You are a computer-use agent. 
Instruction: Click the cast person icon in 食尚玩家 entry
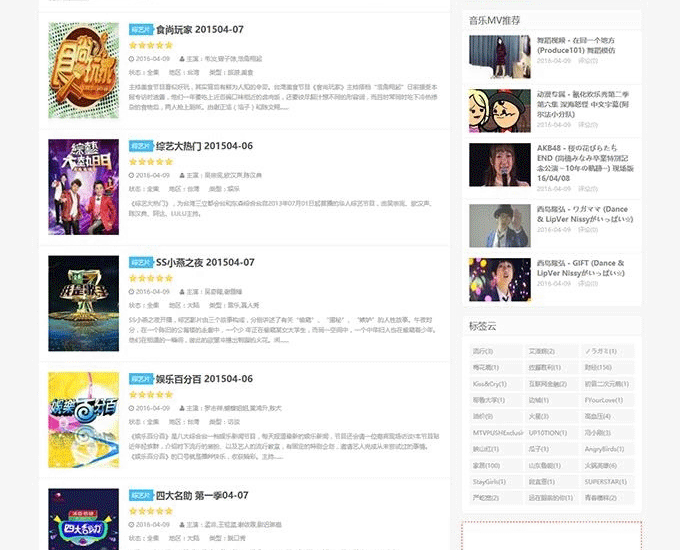(x=182, y=59)
